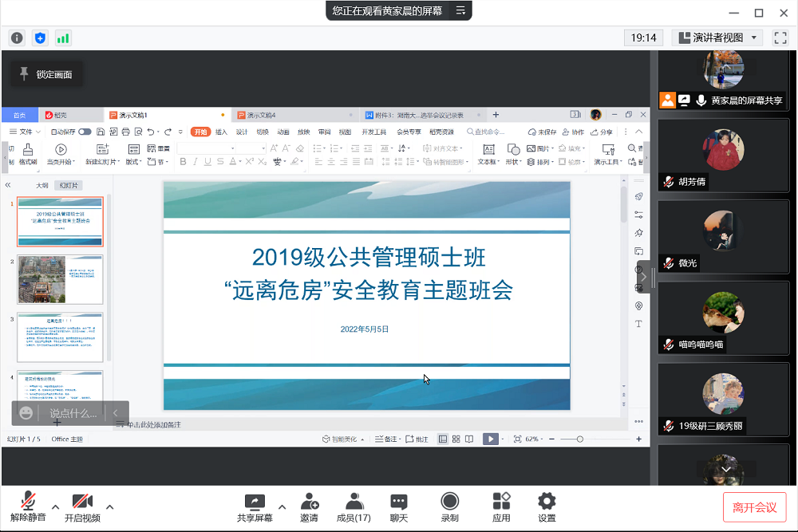Expand audio options arrow beside 解除静音
Viewport: 798px width, 532px height.
pos(55,506)
